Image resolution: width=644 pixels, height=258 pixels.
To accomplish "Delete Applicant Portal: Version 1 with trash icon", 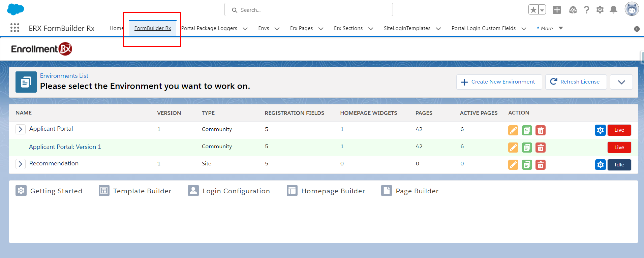I will pyautogui.click(x=541, y=148).
